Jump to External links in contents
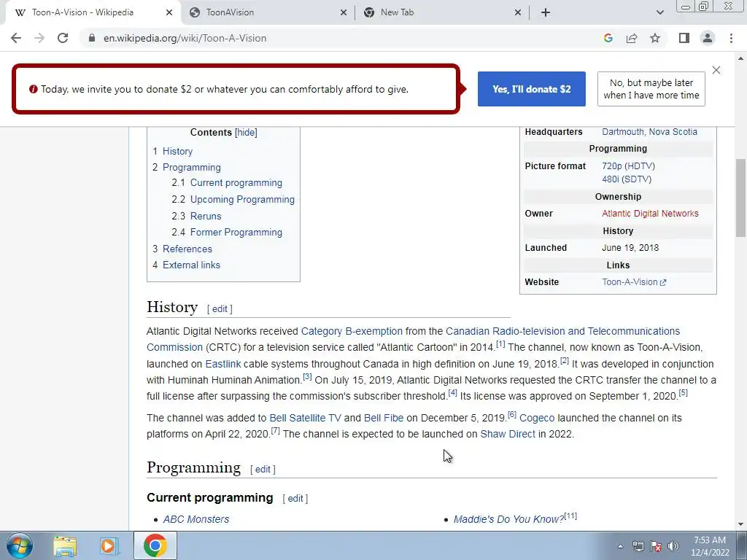This screenshot has height=560, width=747. pos(191,265)
